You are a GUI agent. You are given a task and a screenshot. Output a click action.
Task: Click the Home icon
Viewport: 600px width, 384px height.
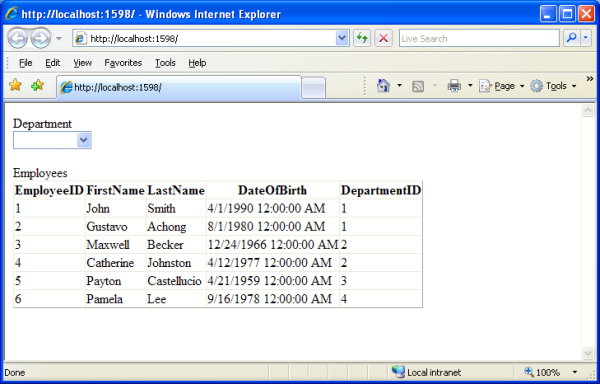coord(383,86)
